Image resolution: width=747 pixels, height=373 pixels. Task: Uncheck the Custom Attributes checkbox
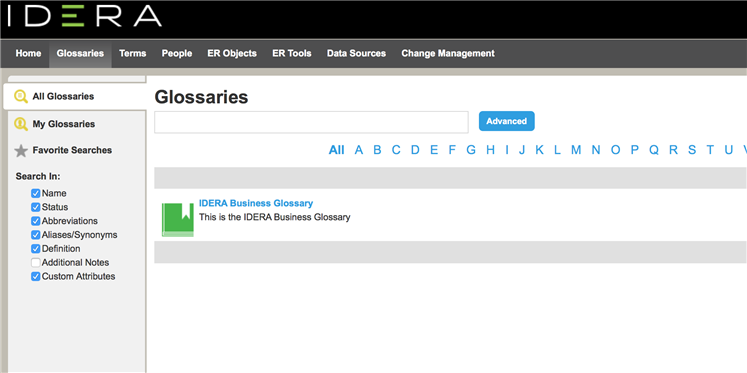(35, 276)
